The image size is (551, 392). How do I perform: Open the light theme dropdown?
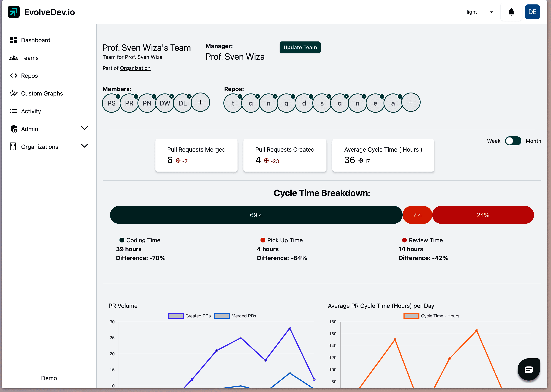coord(479,12)
